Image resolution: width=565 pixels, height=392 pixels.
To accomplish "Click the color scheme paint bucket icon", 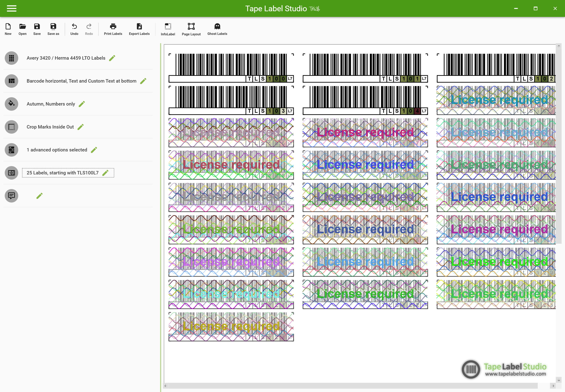I will click(x=11, y=104).
